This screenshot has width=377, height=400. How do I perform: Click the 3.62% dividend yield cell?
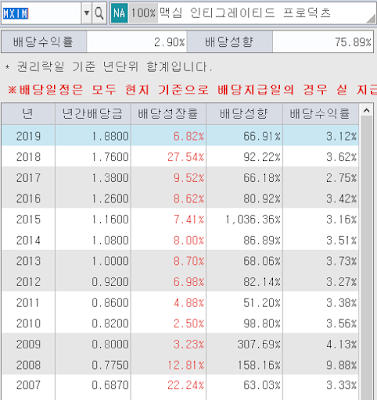click(x=320, y=157)
